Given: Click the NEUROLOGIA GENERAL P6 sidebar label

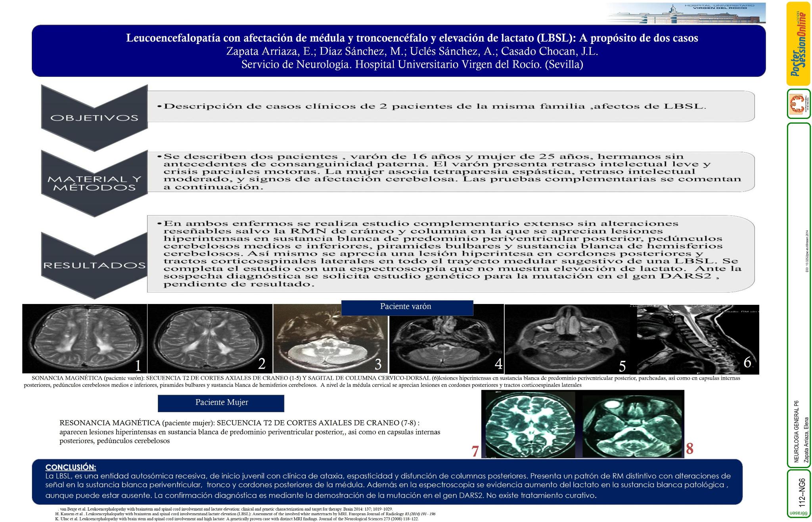Looking at the screenshot, I should click(796, 432).
